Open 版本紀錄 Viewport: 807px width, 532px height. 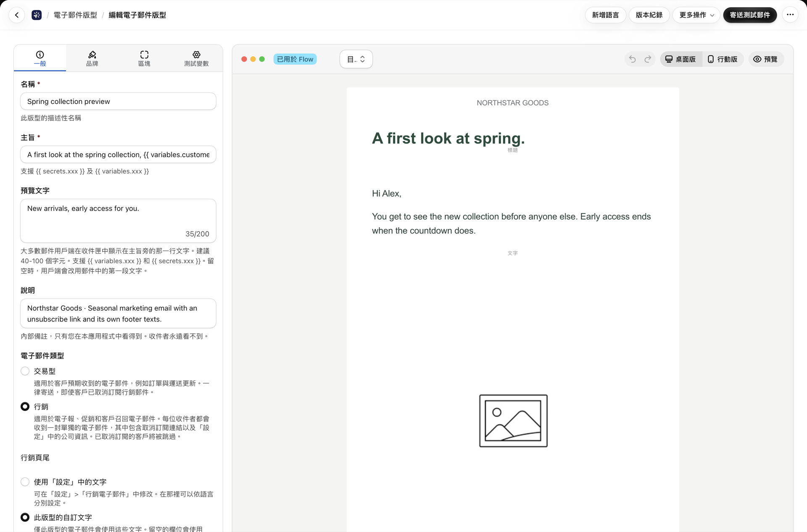pos(649,15)
